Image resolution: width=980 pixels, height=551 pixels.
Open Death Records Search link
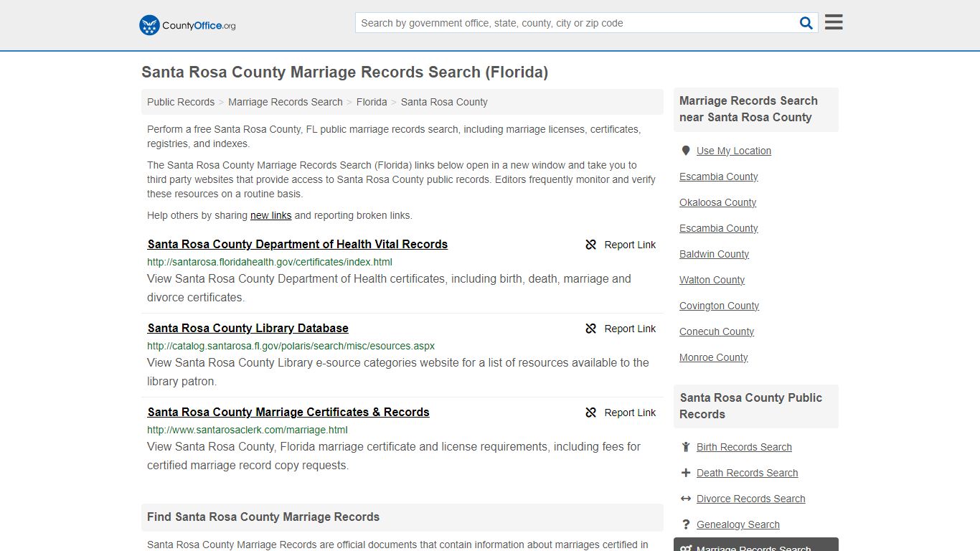click(x=747, y=473)
